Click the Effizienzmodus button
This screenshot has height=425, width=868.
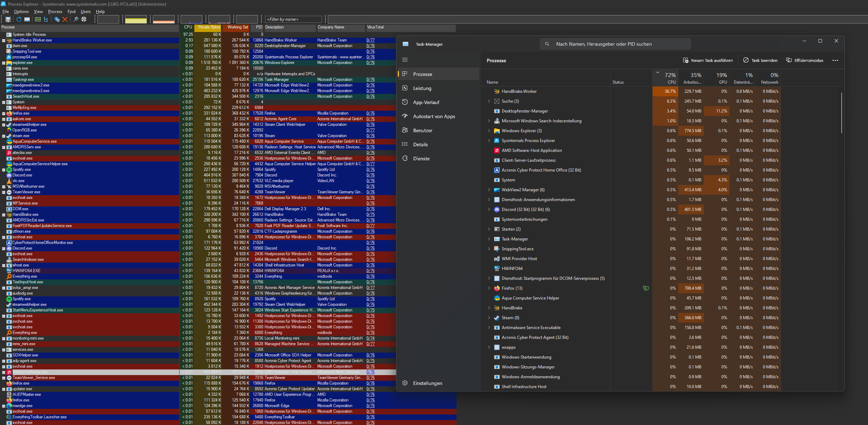coord(805,60)
